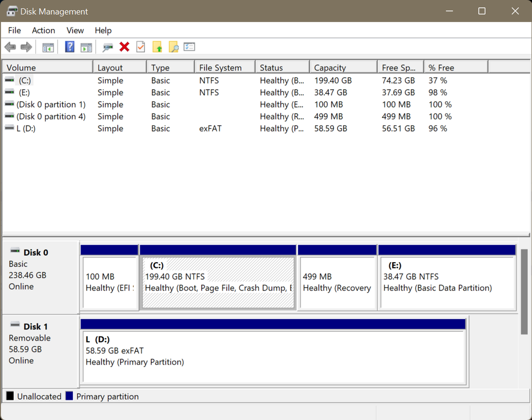The width and height of the screenshot is (532, 420).
Task: Click the 199.40 GB capacity cell
Action: 333,80
